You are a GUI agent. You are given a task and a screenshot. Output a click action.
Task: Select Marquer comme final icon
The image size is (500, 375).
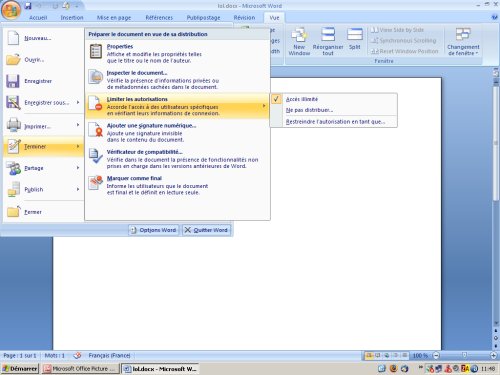pyautogui.click(x=96, y=182)
